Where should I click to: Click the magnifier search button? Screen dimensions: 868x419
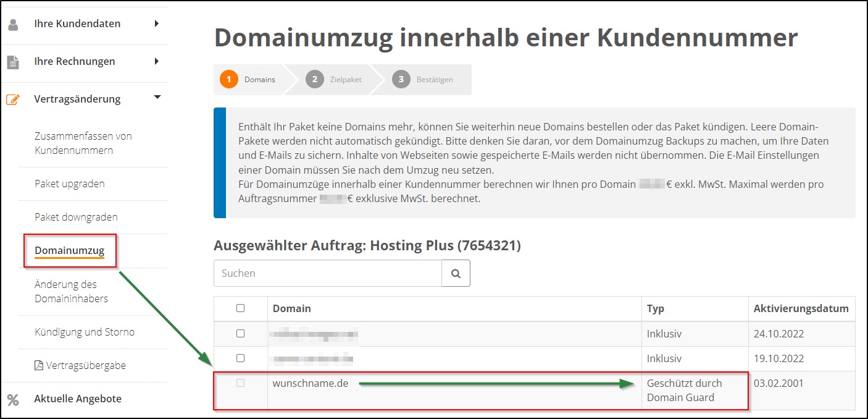coord(456,273)
